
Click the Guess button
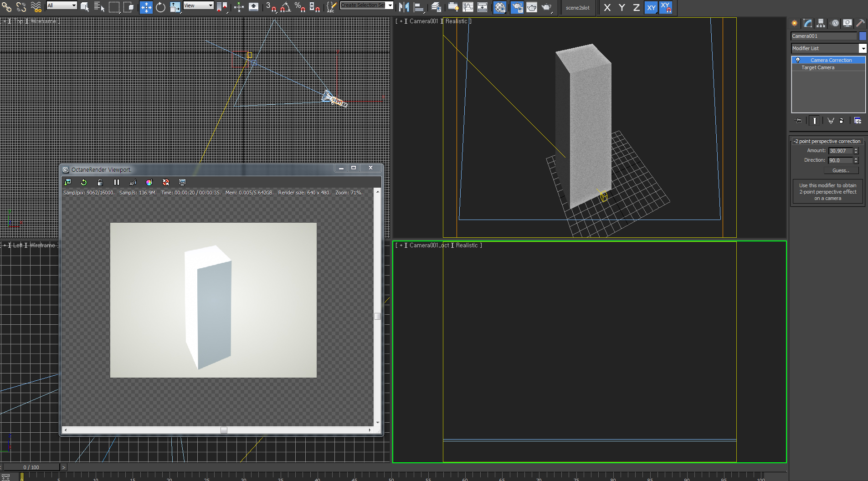(x=841, y=170)
